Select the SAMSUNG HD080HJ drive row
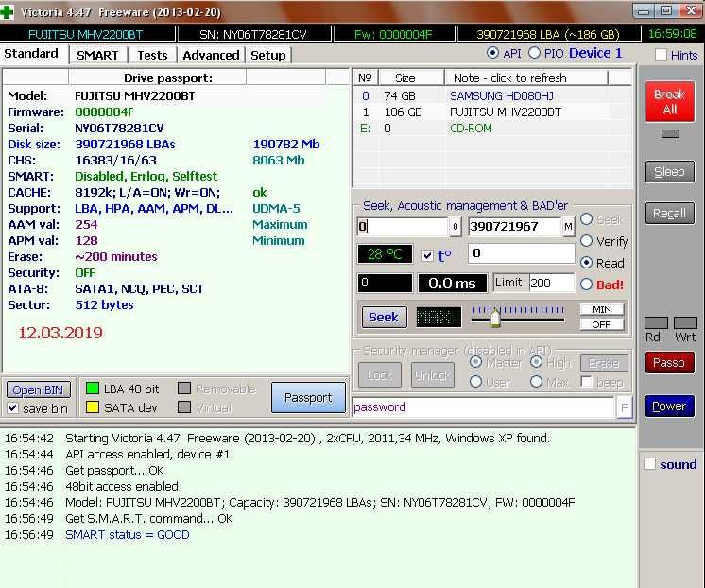The image size is (705, 588). [492, 96]
